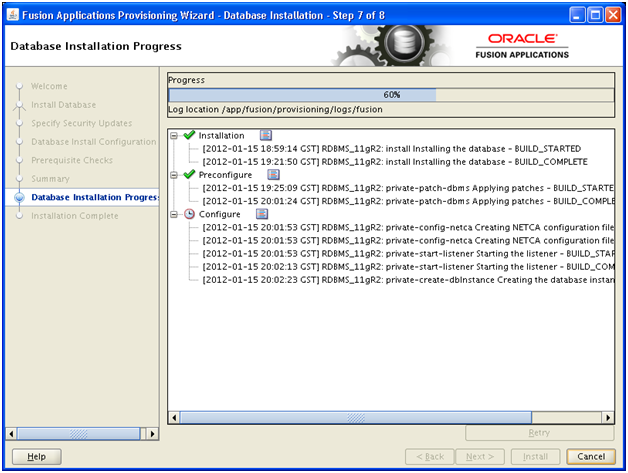Open the log icon next to Configure
Viewport: 628px width, 473px height.
[262, 214]
